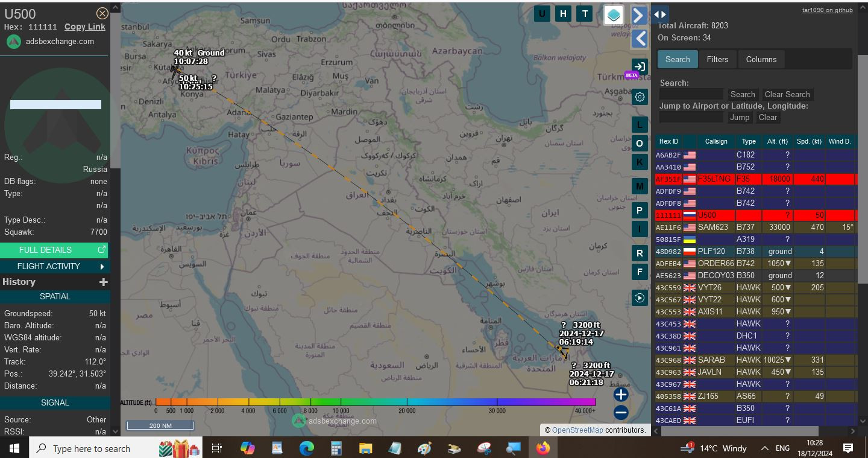This screenshot has height=458, width=868.
Task: Zoom in with the plus map button
Action: click(x=621, y=395)
